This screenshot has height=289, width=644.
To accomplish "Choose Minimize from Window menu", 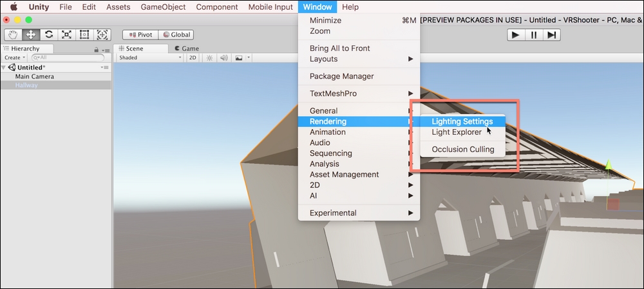I will (x=359, y=21).
